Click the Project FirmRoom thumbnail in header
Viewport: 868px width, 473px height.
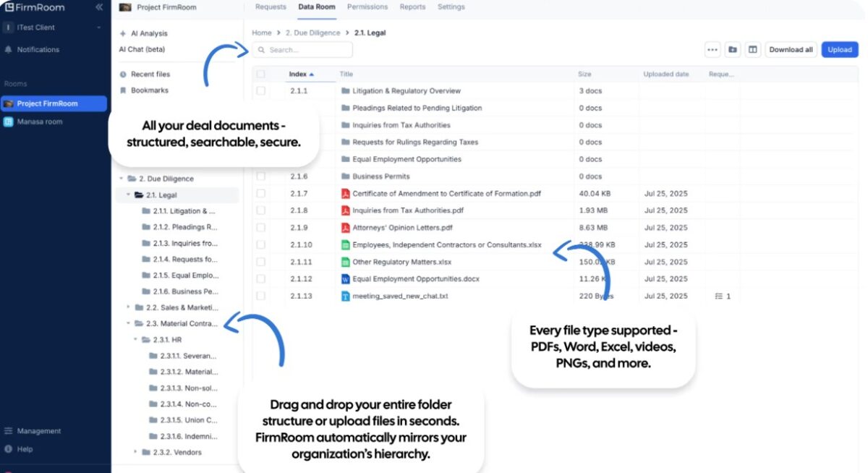point(125,7)
